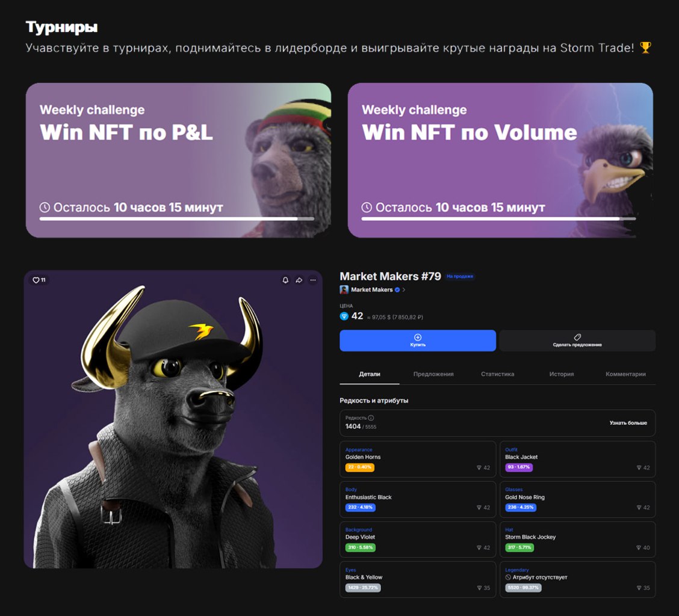Click the rarity info circle icon

pos(371,417)
